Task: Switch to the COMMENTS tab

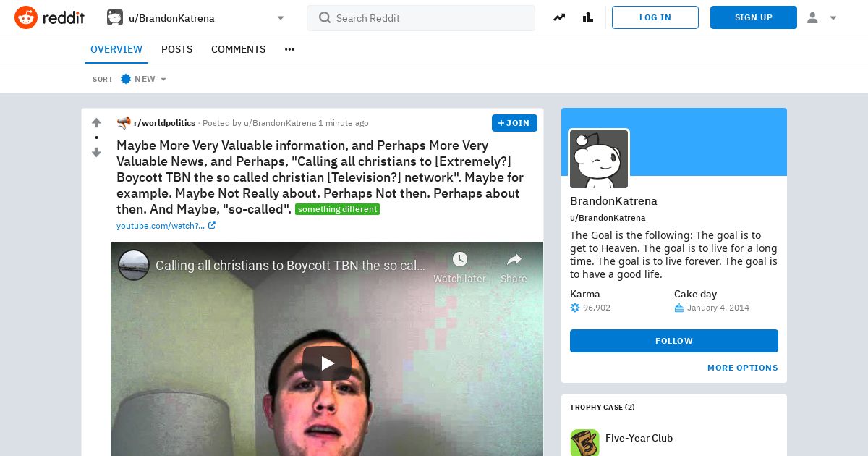Action: pyautogui.click(x=238, y=49)
